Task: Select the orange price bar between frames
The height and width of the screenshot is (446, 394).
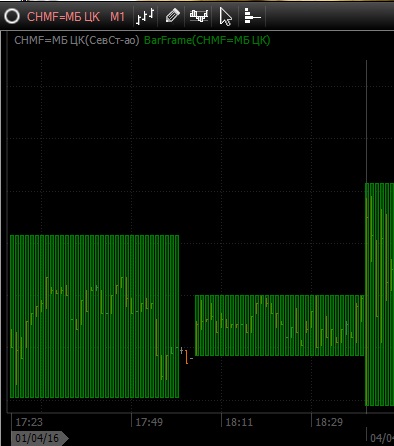Action: click(187, 357)
